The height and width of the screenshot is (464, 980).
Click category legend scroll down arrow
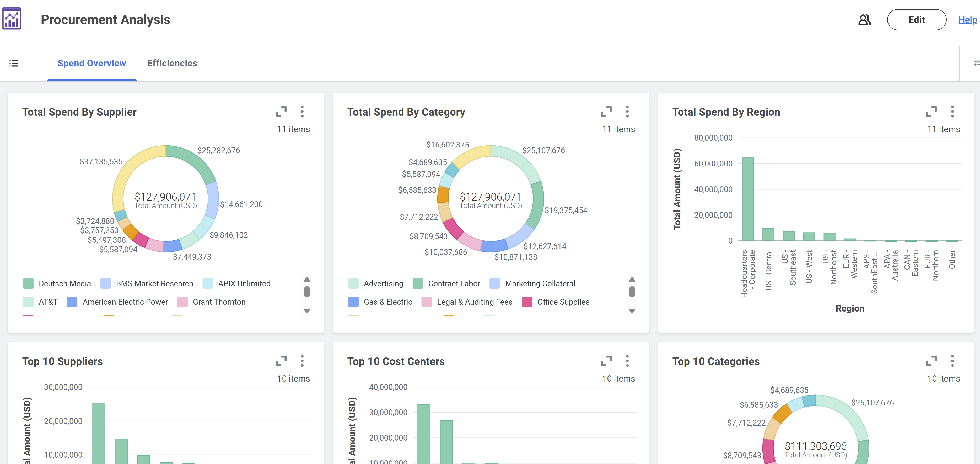pos(632,311)
